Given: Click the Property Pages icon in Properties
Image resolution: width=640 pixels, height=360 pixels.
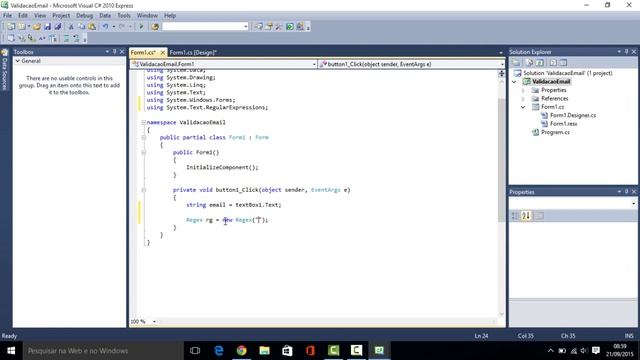Looking at the screenshot, I should tap(539, 216).
